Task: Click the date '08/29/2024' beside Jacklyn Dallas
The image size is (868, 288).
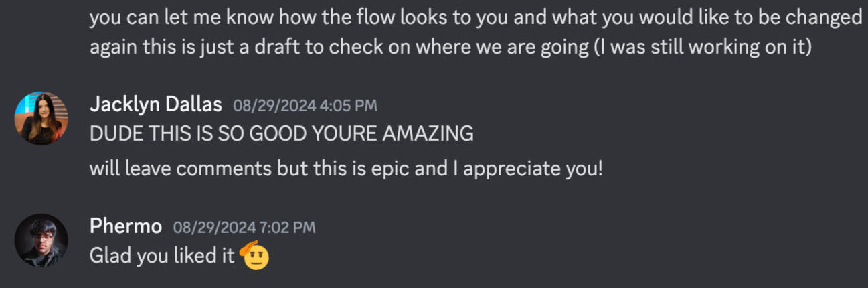Action: pyautogui.click(x=270, y=106)
